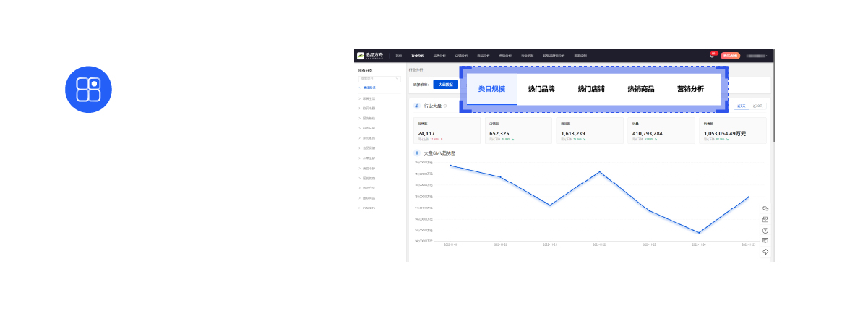Screen dimensions: 868x311
Task: Open 商品分析 in top navigation
Action: 483,55
